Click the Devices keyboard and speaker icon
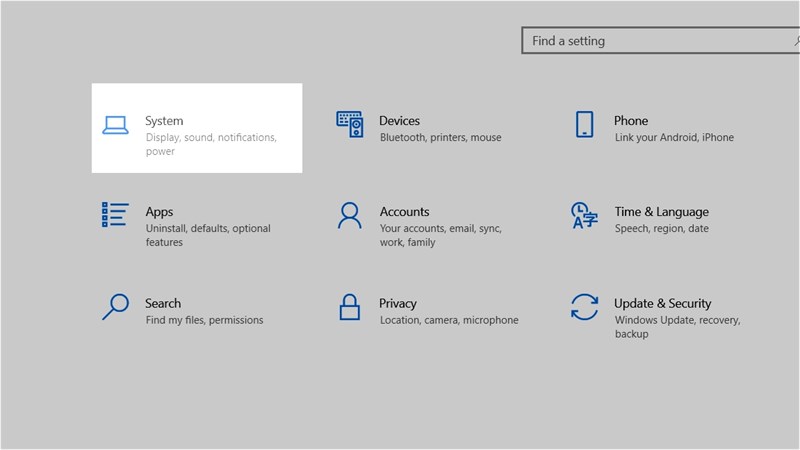The width and height of the screenshot is (800, 450). click(349, 124)
